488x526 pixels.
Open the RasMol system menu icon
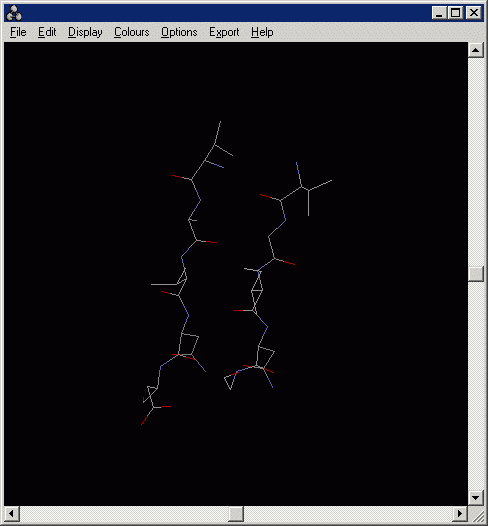tap(14, 13)
